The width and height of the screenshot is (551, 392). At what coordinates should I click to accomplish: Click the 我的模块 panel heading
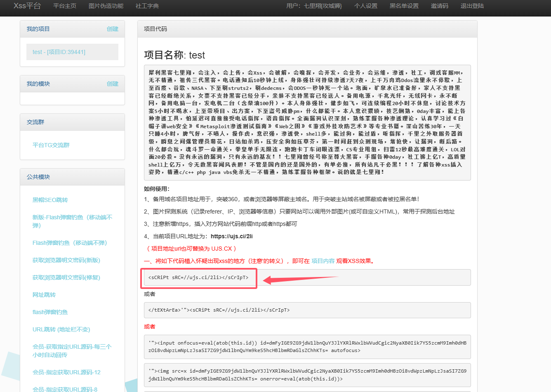[38, 84]
